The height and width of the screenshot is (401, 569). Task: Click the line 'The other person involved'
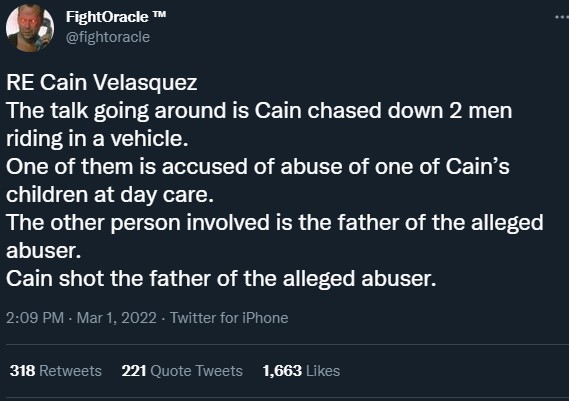pyautogui.click(x=275, y=222)
